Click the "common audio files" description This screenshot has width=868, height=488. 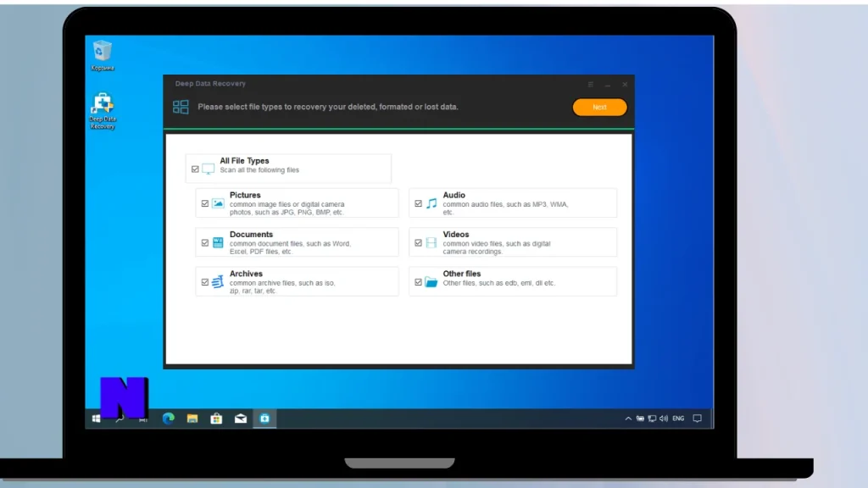pyautogui.click(x=505, y=208)
